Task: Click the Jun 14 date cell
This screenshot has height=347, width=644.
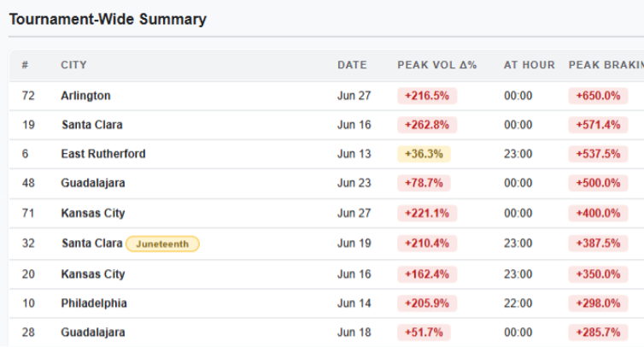Action: [x=354, y=303]
